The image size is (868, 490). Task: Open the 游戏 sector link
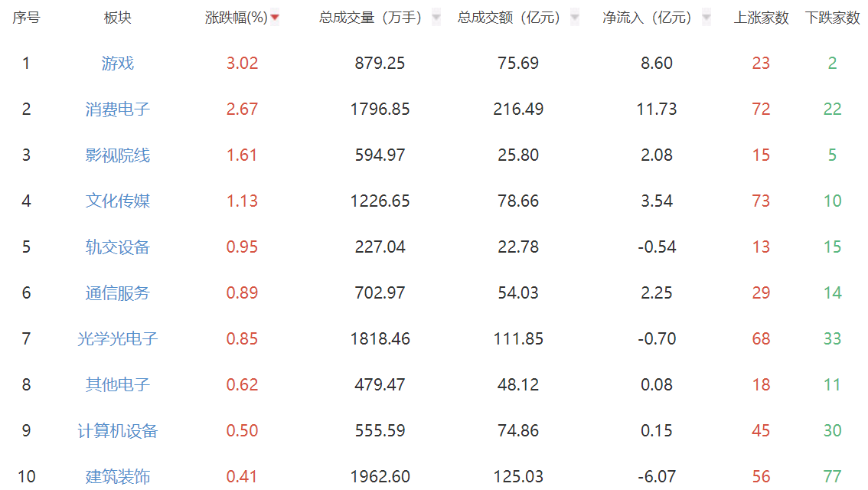point(118,64)
